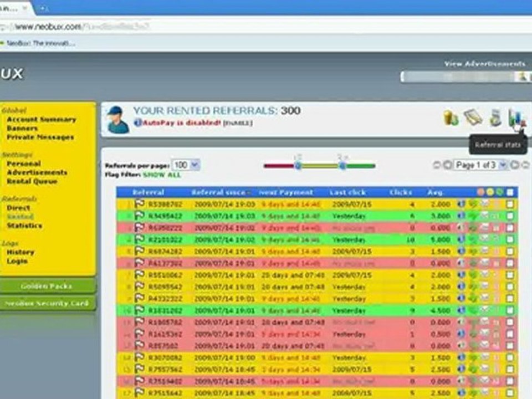This screenshot has width=532, height=399.
Task: Tick the checkbox for referral R6874282
Action: [x=510, y=252]
